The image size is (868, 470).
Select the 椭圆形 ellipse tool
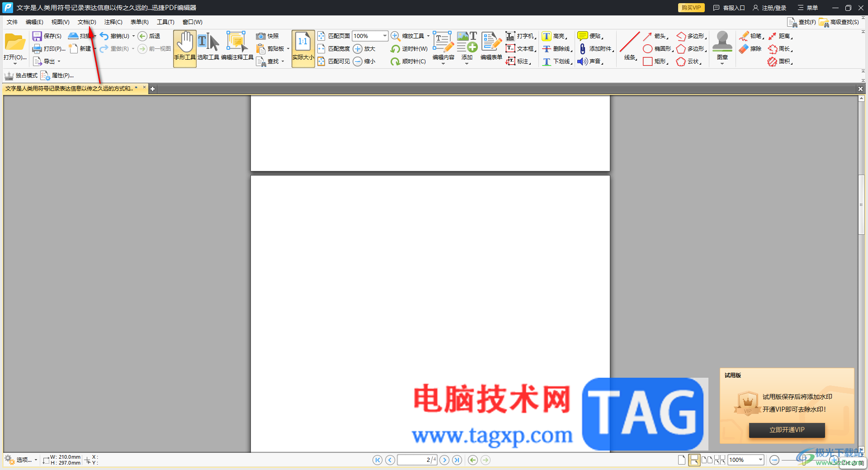pos(658,49)
